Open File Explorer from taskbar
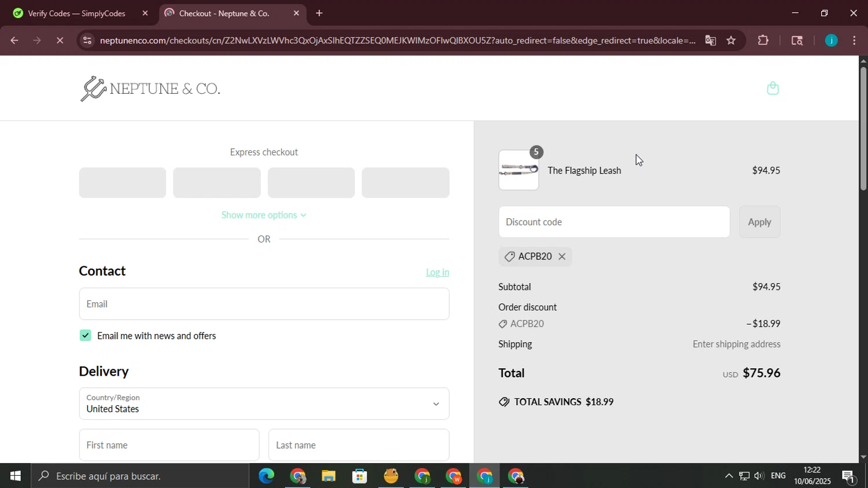Viewport: 868px width, 488px height. [329, 476]
